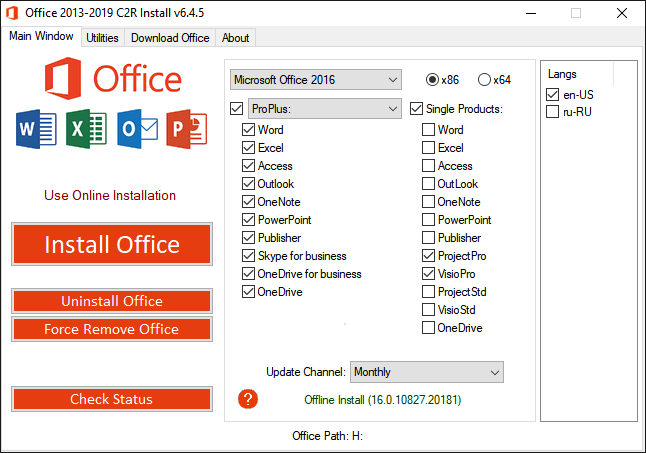Click the Excel logo icon

point(87,129)
